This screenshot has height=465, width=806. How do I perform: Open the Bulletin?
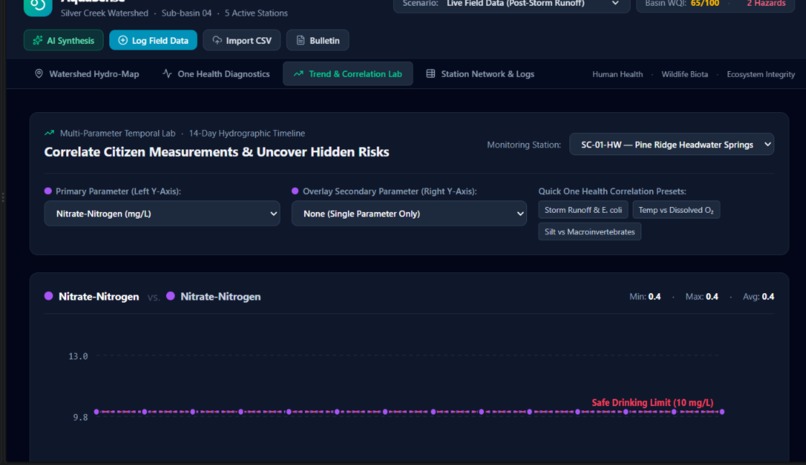pos(318,40)
